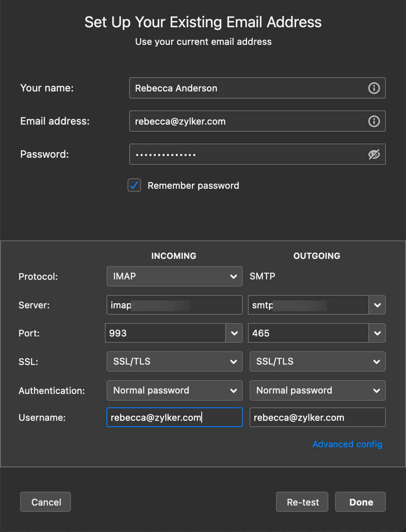The width and height of the screenshot is (406, 532).
Task: Click the Advanced config link
Action: (347, 444)
